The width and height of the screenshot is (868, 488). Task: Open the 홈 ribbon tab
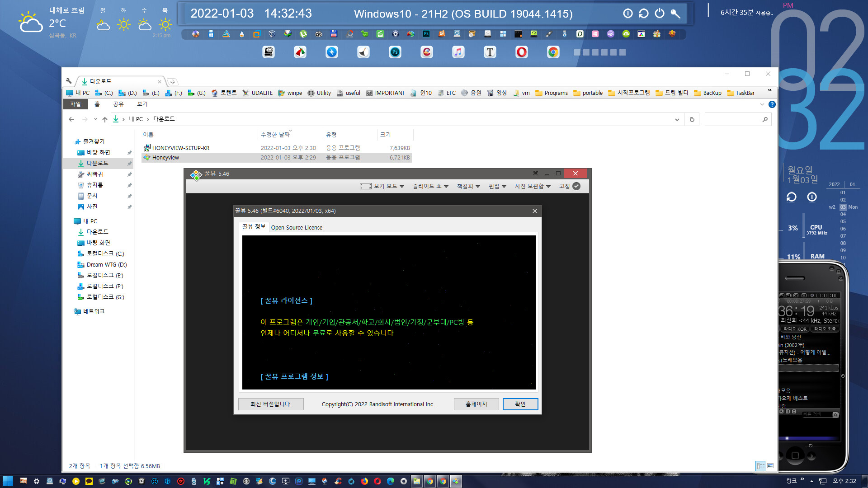[97, 104]
